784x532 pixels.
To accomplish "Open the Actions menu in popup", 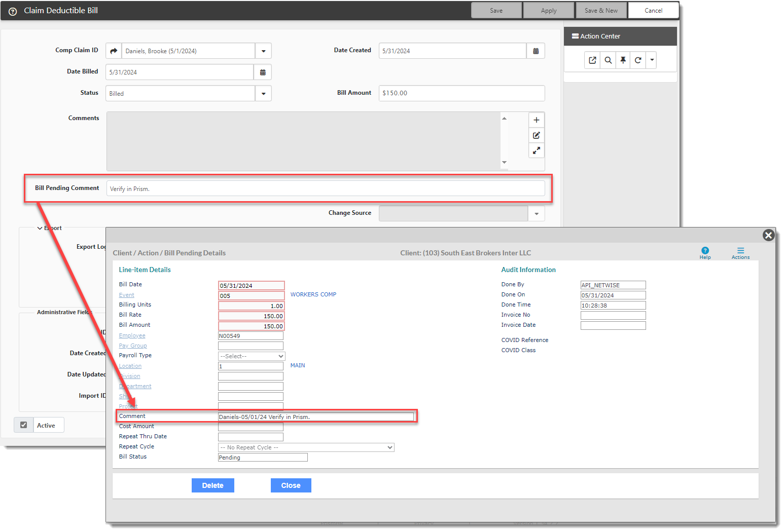I will (740, 253).
